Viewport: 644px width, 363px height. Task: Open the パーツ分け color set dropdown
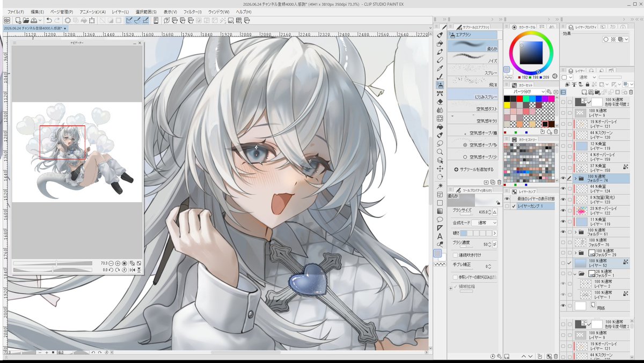point(524,92)
